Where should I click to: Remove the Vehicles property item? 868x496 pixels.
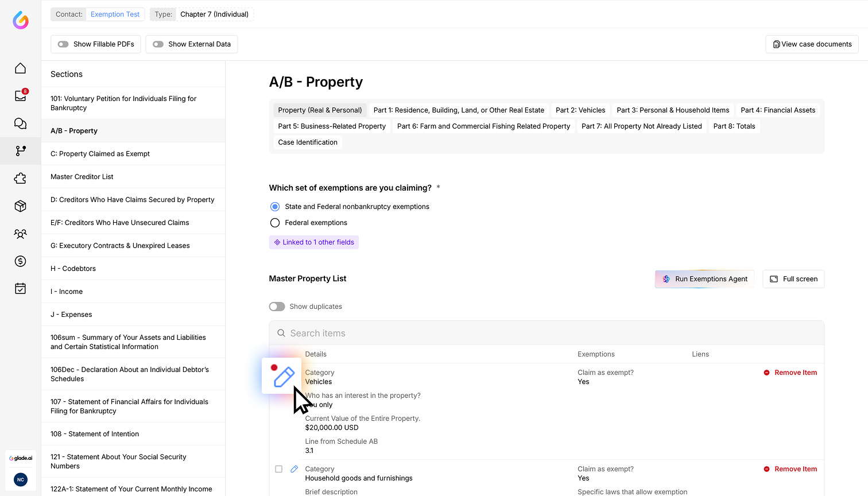coord(790,373)
